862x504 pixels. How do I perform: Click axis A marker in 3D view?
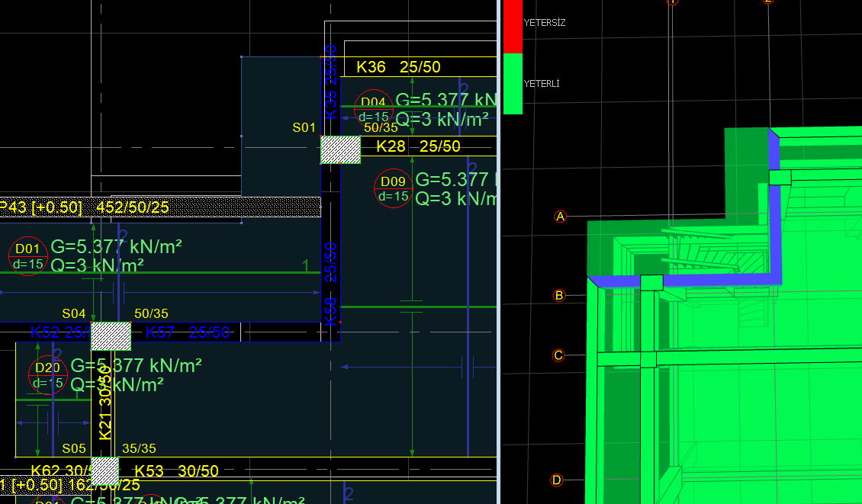[x=561, y=217]
